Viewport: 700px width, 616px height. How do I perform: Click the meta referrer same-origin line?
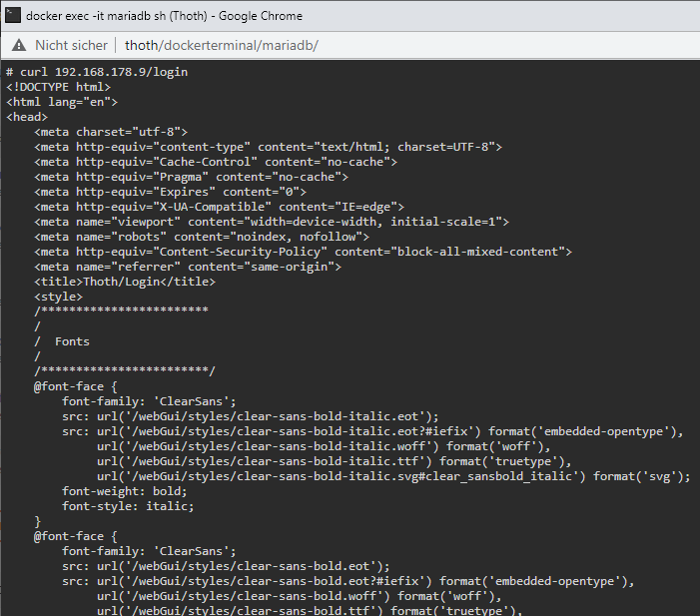tap(188, 267)
